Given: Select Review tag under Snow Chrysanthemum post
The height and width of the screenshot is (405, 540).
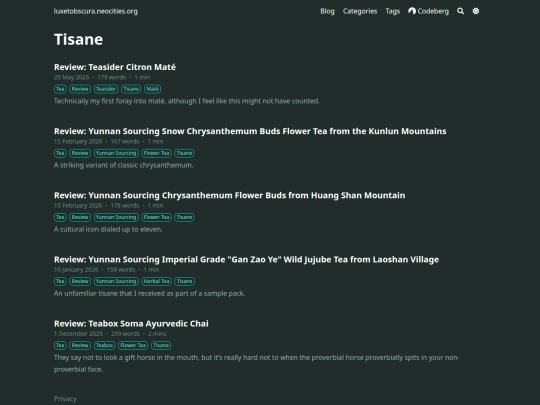Looking at the screenshot, I should click(80, 153).
